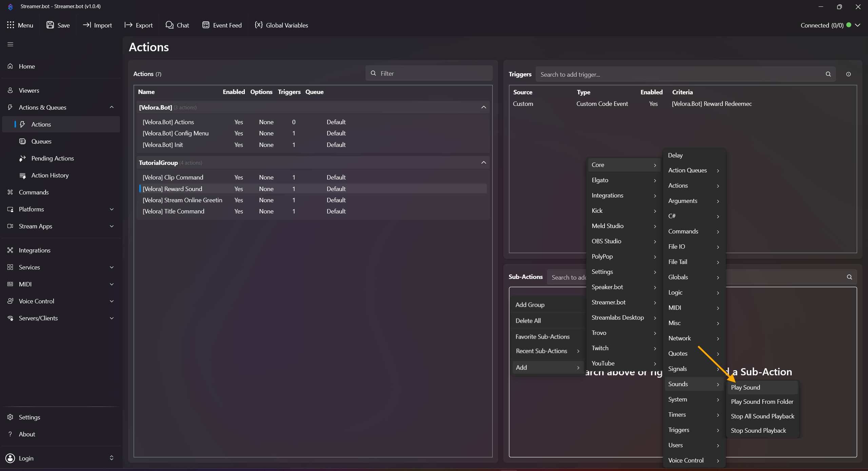
Task: Open Pending Actions in sidebar
Action: [53, 158]
